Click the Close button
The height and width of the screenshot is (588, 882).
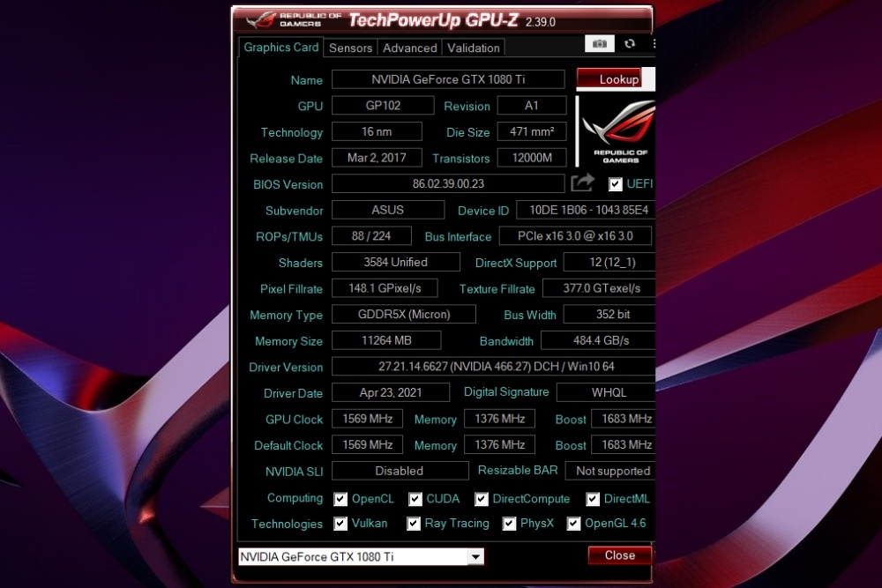pos(619,555)
